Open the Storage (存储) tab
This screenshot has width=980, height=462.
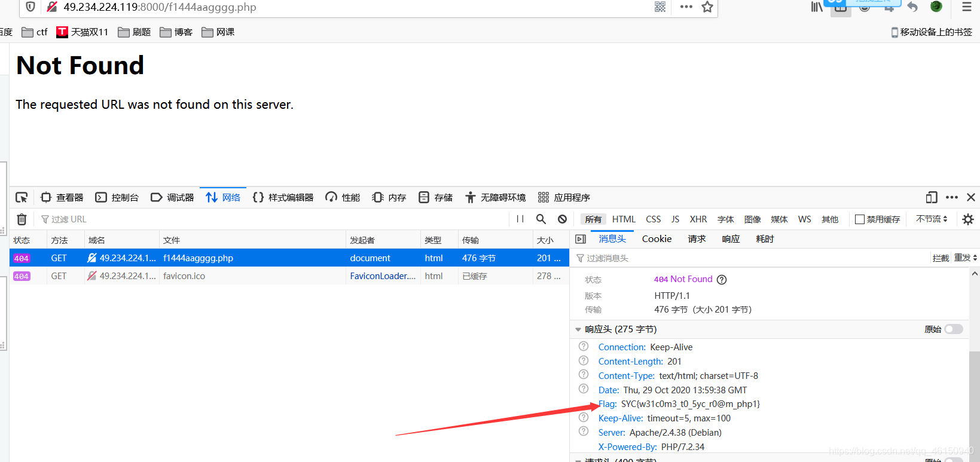[x=436, y=197]
